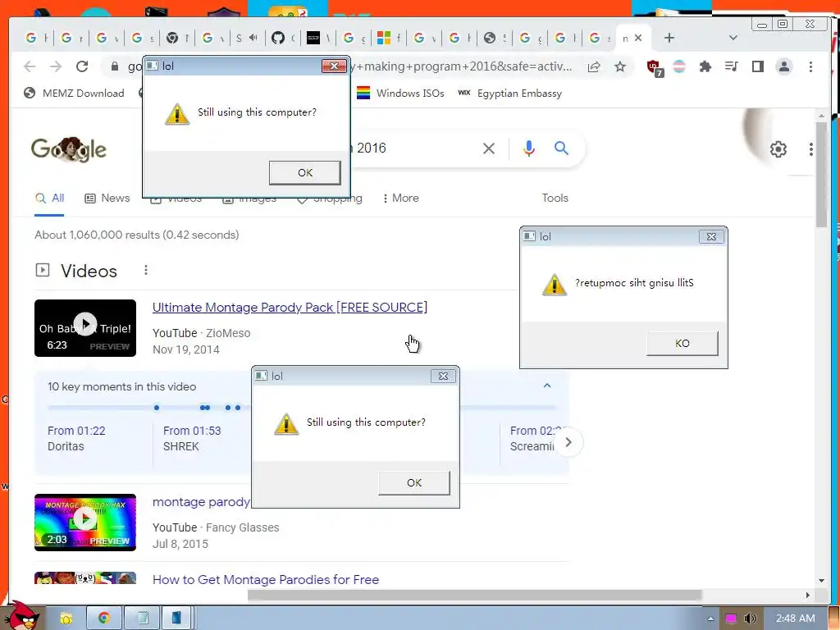
Task: Click the Google doodle logo
Action: click(x=69, y=149)
